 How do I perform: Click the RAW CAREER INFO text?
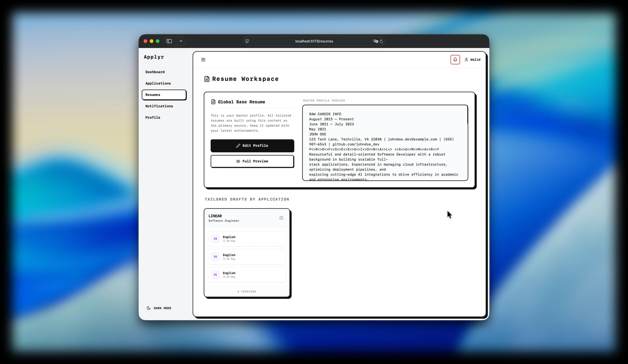click(x=325, y=114)
